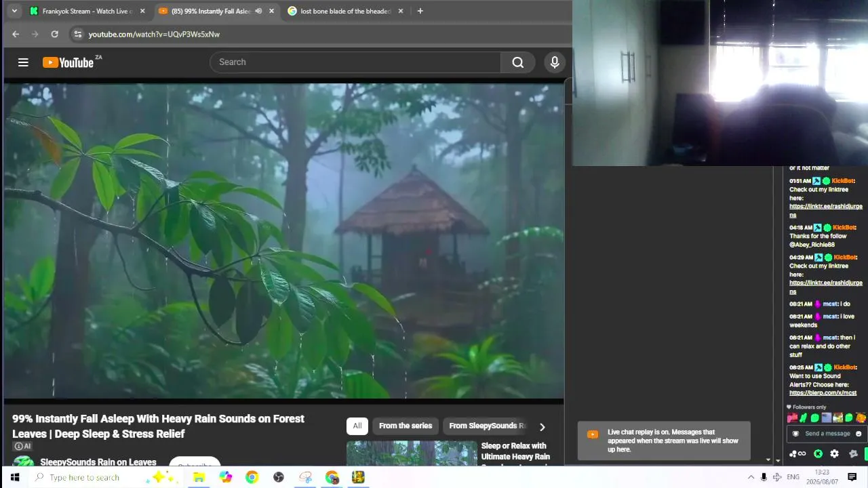Image resolution: width=868 pixels, height=488 pixels.
Task: Select the From the series chip
Action: pyautogui.click(x=406, y=426)
